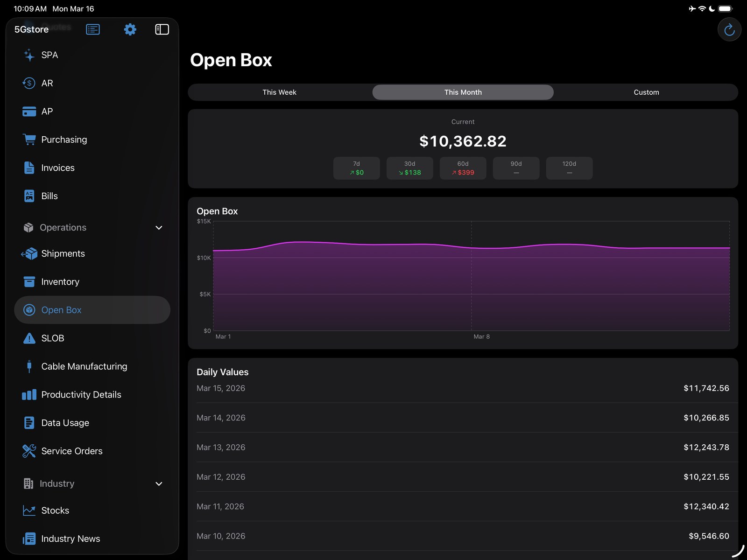This screenshot has height=560, width=747.
Task: Select the Custom date range tab
Action: coord(646,92)
